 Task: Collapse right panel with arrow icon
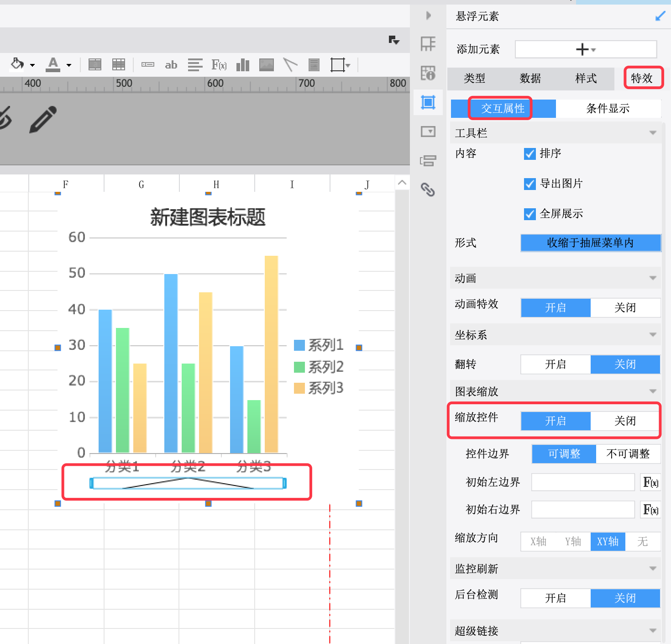[x=428, y=16]
